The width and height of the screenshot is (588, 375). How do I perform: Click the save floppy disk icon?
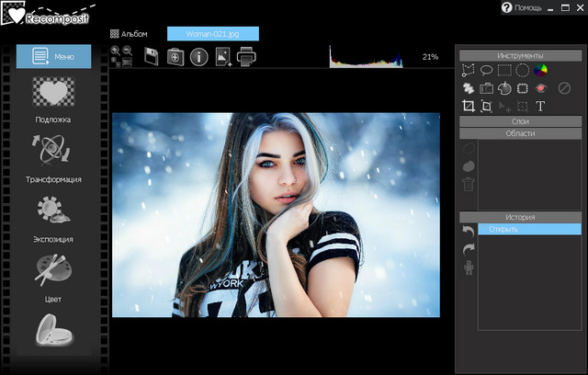coord(152,58)
